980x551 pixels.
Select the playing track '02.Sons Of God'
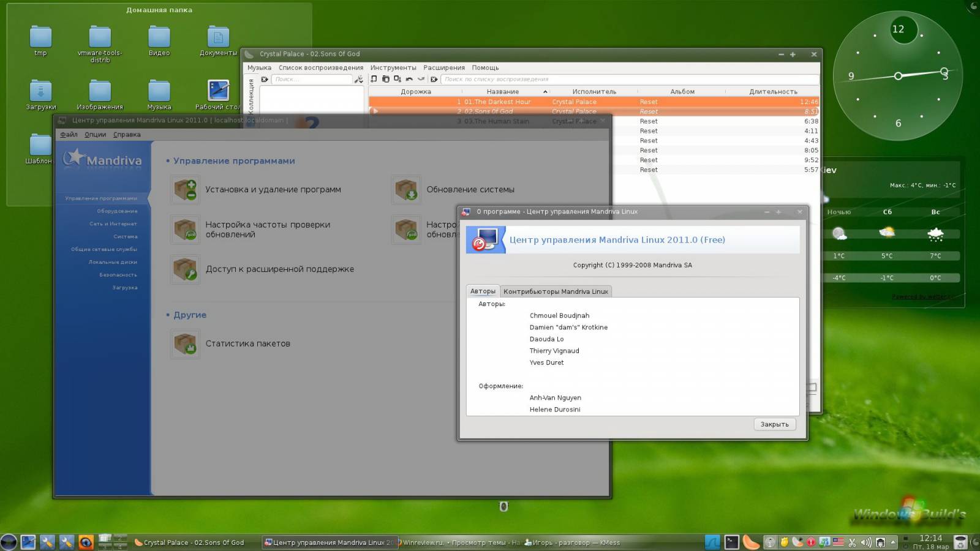point(594,111)
